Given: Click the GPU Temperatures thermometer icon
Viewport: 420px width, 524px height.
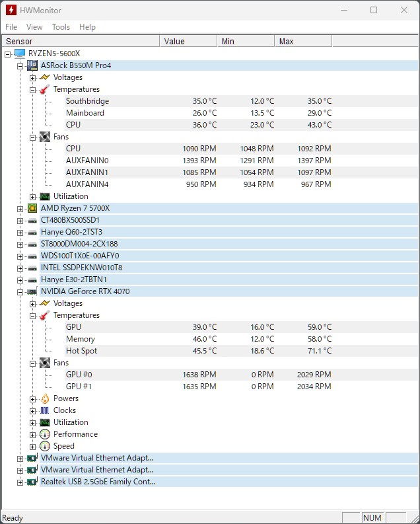Looking at the screenshot, I should [45, 315].
